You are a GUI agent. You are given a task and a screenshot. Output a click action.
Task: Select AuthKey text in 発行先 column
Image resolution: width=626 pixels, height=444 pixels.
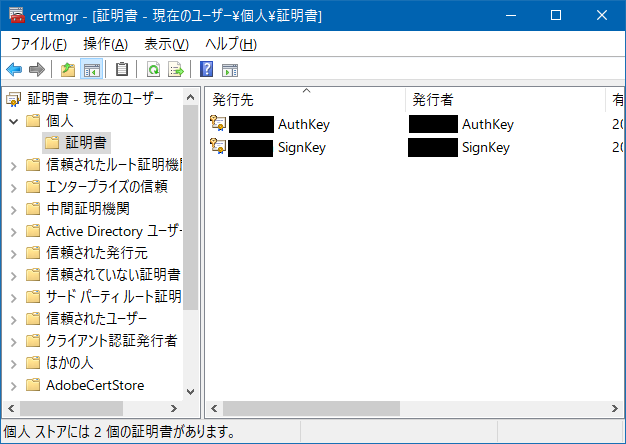[x=304, y=124]
